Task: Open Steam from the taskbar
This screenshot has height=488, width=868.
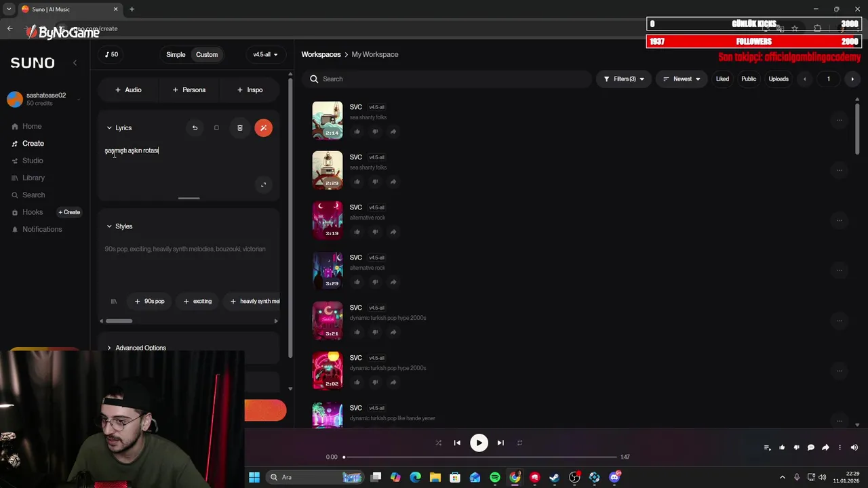Action: (x=555, y=477)
